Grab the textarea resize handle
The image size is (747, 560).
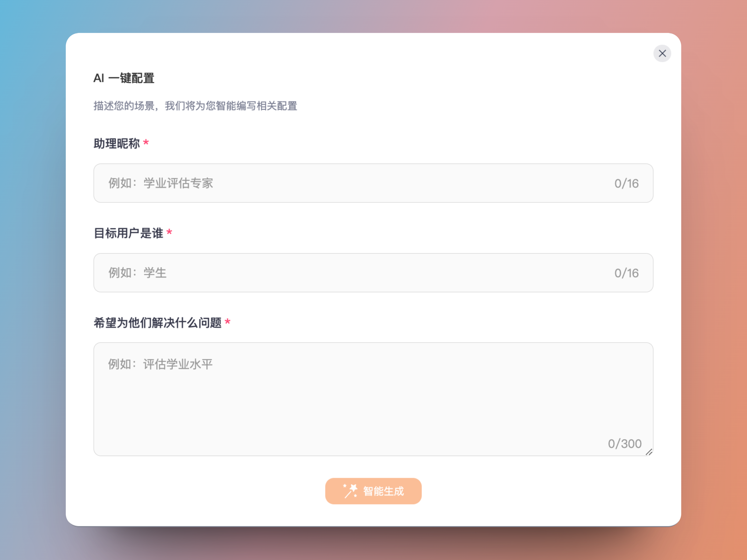click(x=649, y=452)
